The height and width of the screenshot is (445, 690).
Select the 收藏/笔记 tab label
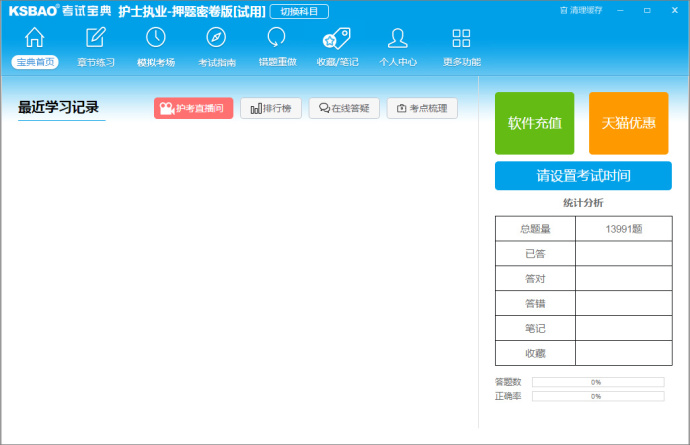pyautogui.click(x=338, y=62)
